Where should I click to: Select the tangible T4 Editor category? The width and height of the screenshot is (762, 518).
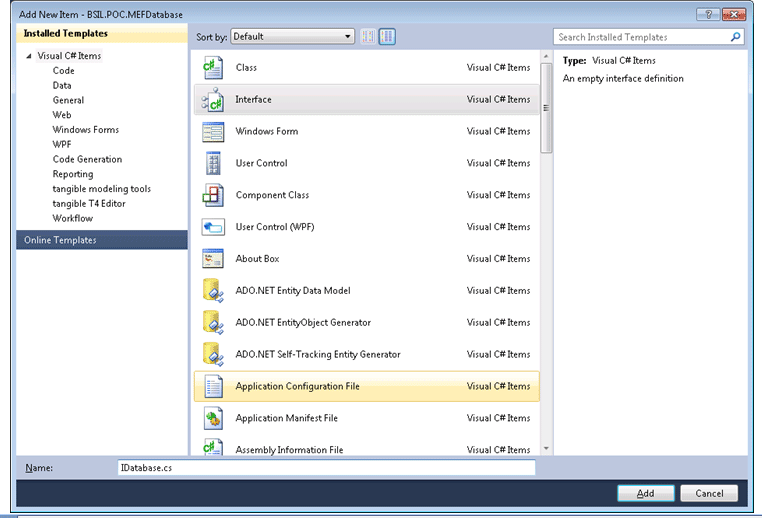pos(89,204)
